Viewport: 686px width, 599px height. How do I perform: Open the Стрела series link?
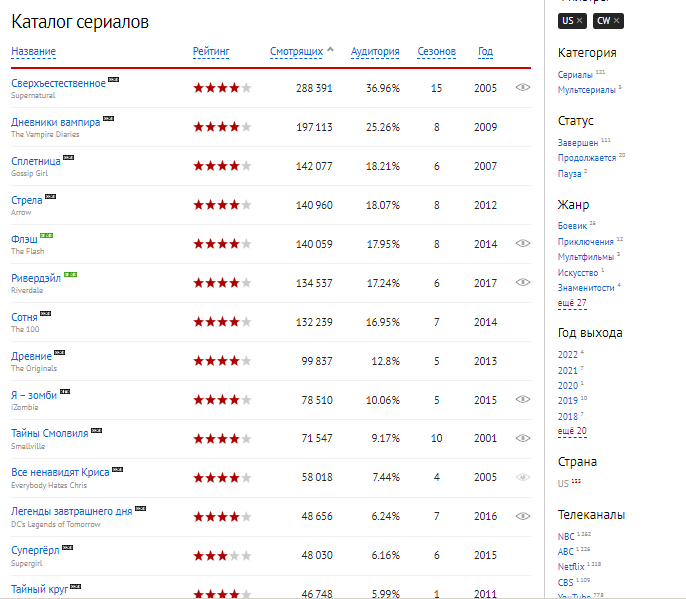point(27,200)
